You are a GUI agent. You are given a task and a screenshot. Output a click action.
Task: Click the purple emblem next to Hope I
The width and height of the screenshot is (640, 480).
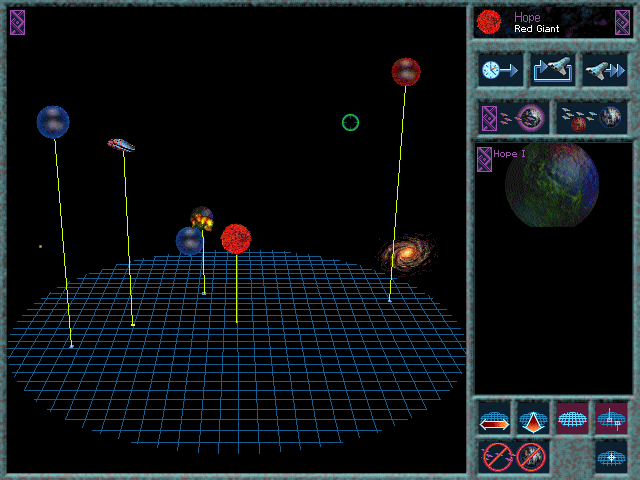point(484,159)
